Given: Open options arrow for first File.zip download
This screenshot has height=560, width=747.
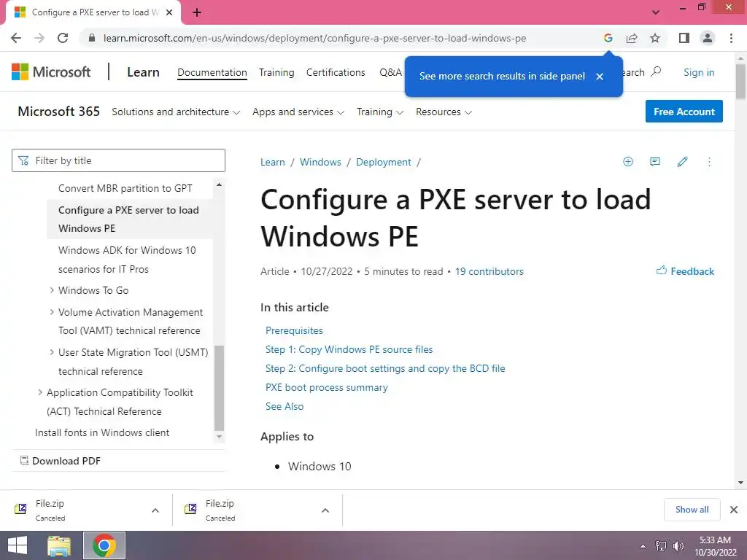Looking at the screenshot, I should coord(155,510).
